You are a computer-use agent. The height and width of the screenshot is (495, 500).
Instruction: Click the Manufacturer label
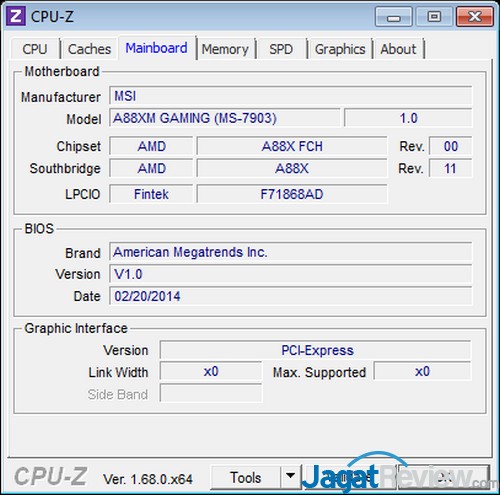click(61, 97)
